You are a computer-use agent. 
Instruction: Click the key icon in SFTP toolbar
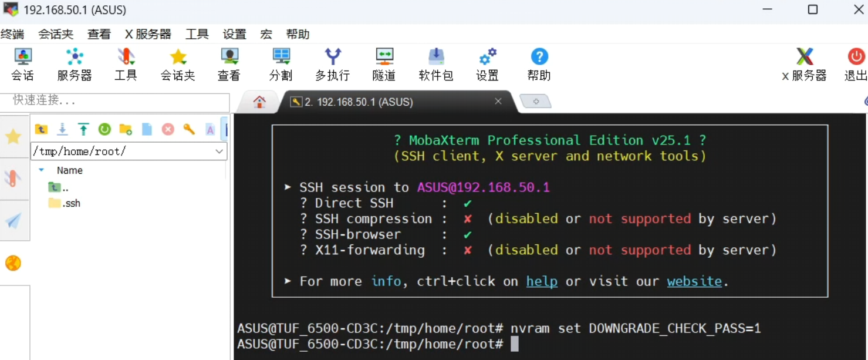pyautogui.click(x=189, y=129)
